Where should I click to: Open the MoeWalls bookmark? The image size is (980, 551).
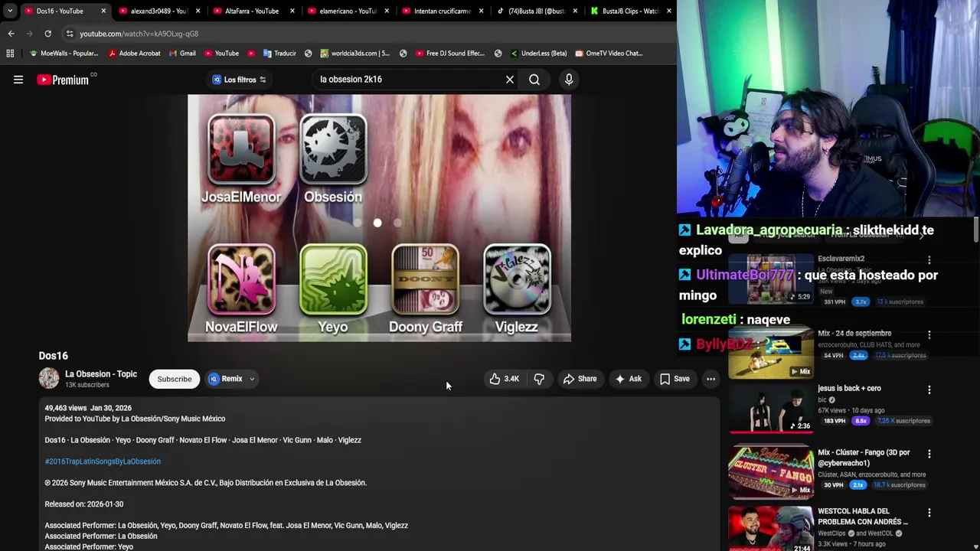[x=64, y=54]
